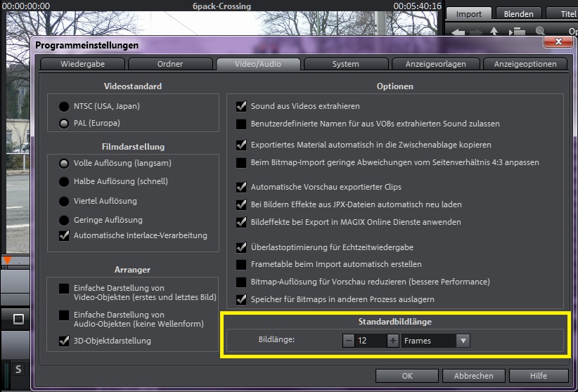Switch to the Wiedergabe tab
Image resolution: width=578 pixels, height=392 pixels.
pyautogui.click(x=83, y=64)
